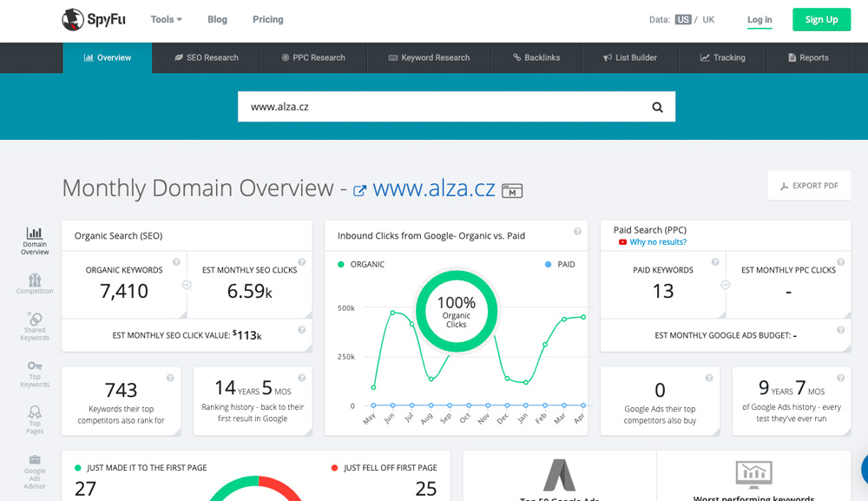Viewport: 868px width, 501px height.
Task: Click the Google Ads logo icon
Action: coord(559,475)
